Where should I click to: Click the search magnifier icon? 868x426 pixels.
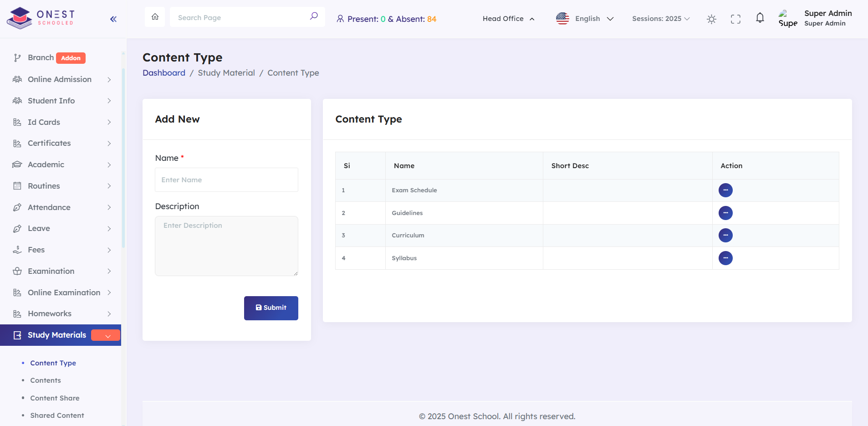[314, 16]
